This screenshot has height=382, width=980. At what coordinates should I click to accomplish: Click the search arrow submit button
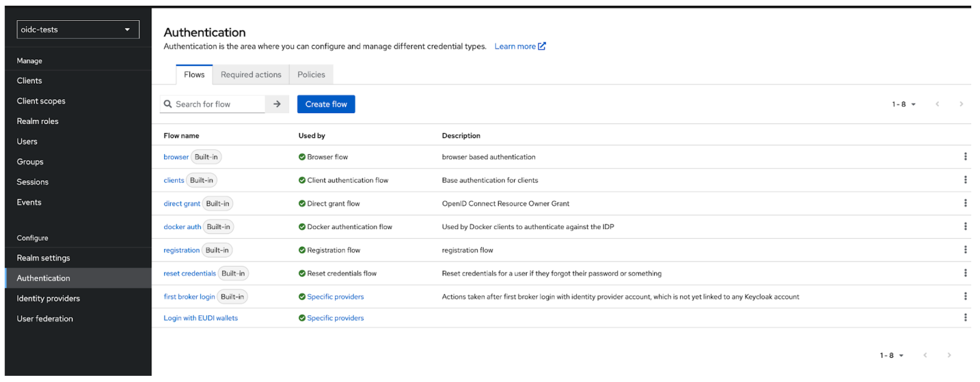click(277, 104)
